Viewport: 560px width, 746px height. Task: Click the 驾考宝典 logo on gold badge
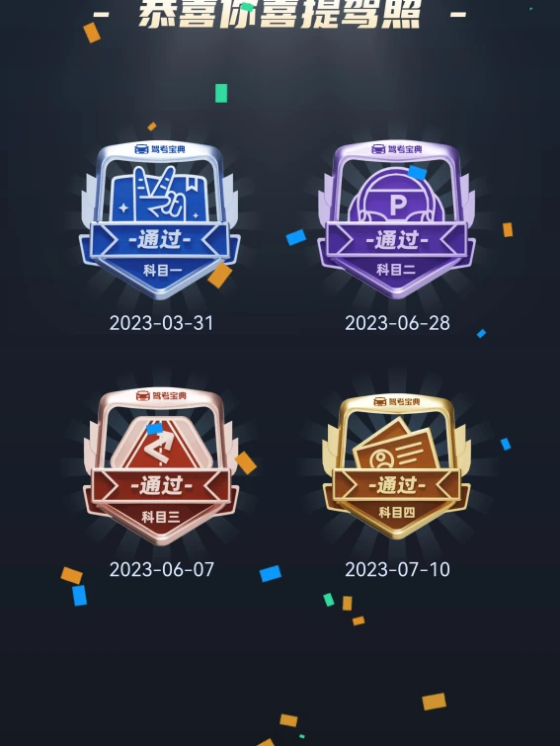point(396,401)
